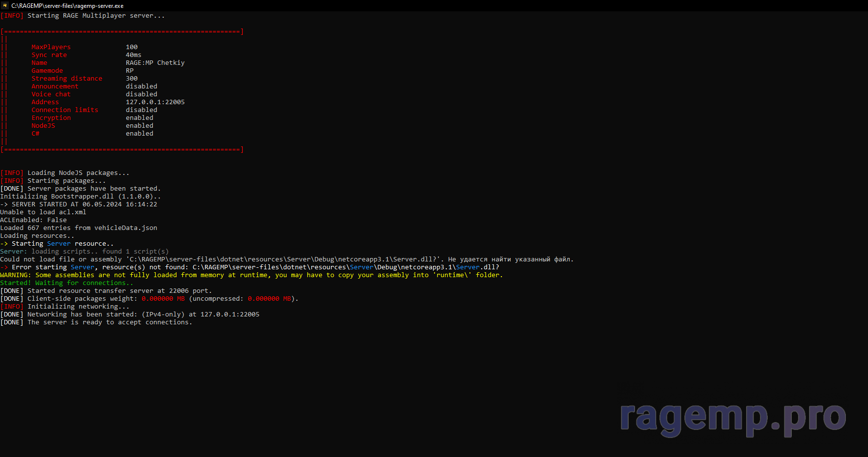868x457 pixels.
Task: Select the 'Starting RAGE Multiplayer server...' line
Action: (83, 16)
